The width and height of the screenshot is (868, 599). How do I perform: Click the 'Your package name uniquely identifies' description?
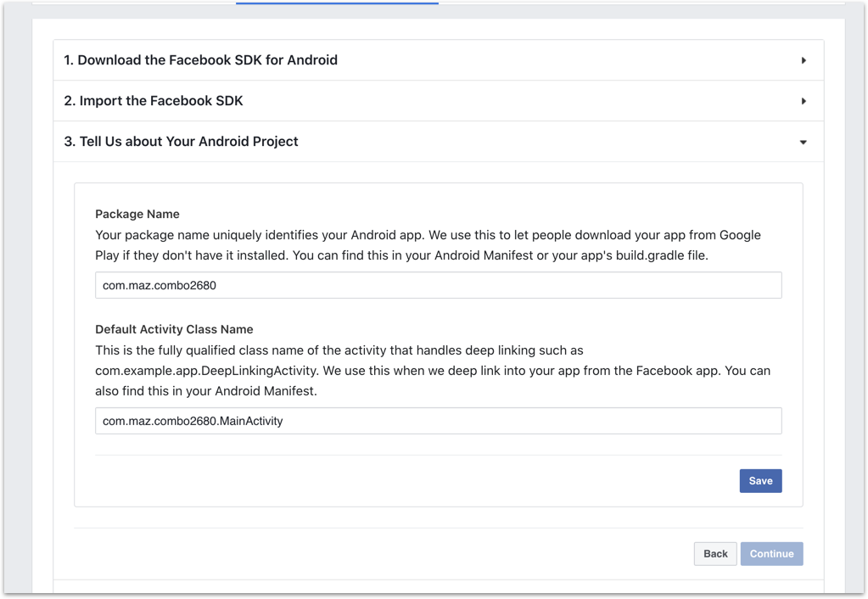point(428,245)
